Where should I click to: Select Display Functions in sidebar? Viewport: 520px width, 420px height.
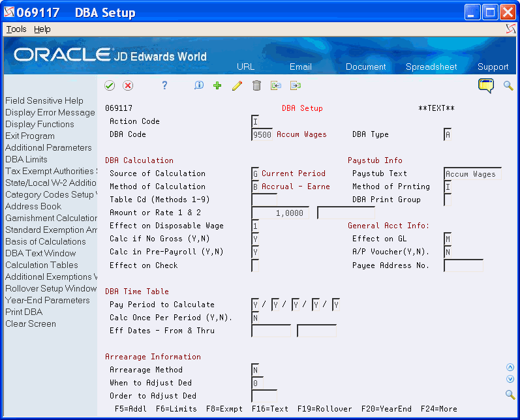(39, 124)
